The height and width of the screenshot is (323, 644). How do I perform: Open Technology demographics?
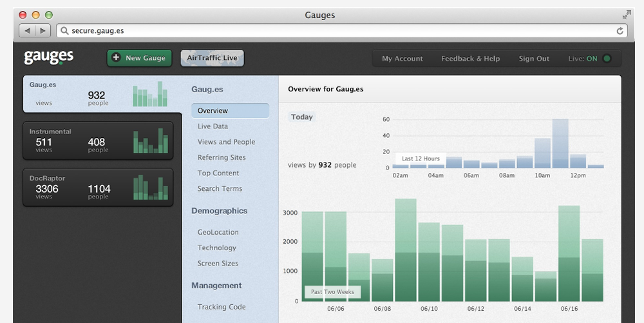pyautogui.click(x=217, y=248)
